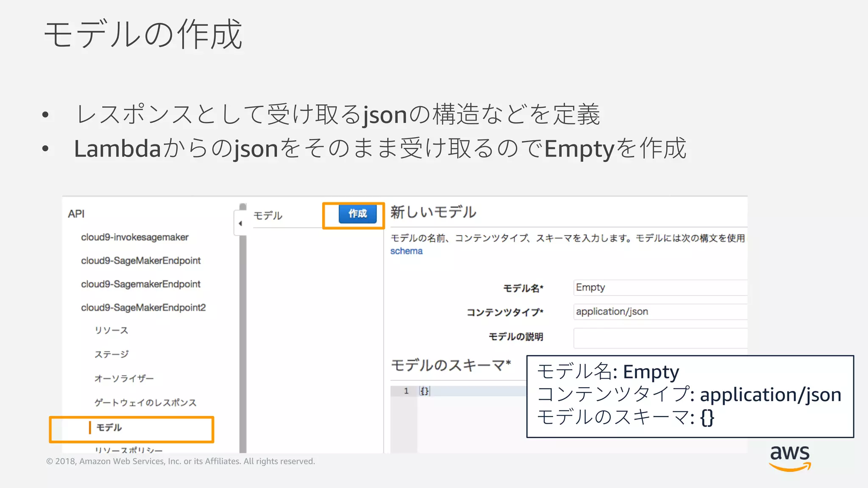Open ゲートウェイのレスポンス section

(x=145, y=402)
